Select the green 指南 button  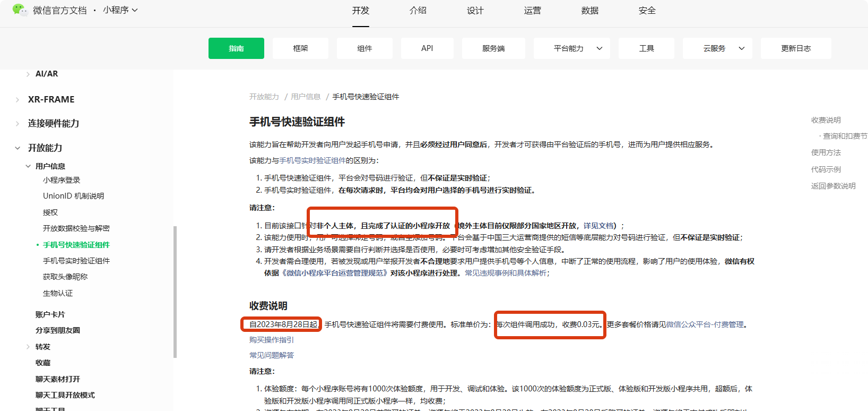(236, 48)
